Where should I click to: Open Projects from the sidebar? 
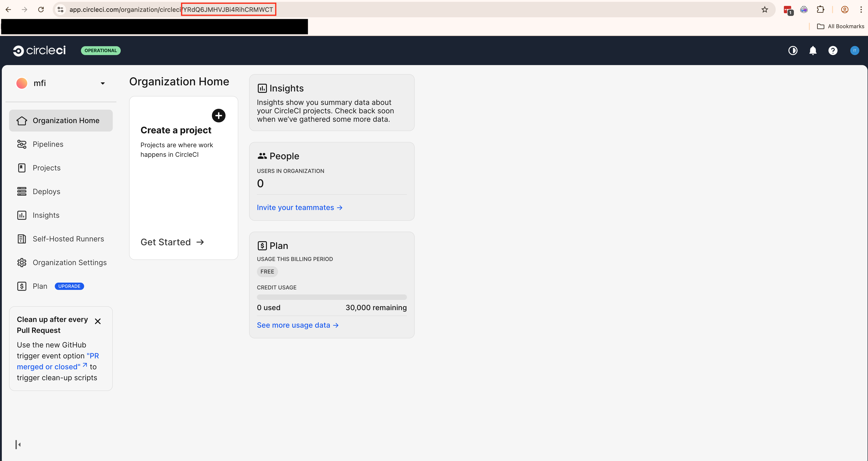(x=47, y=168)
